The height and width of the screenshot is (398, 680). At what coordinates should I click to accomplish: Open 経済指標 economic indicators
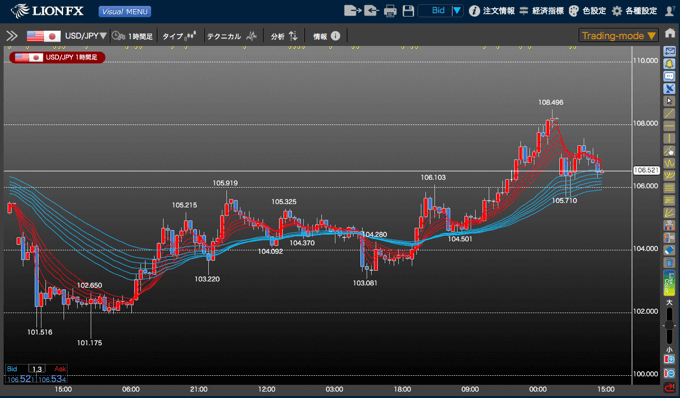pos(541,11)
